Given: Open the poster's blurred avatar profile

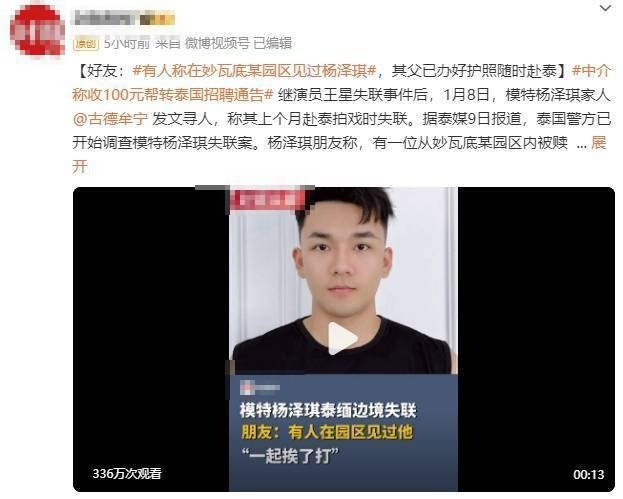Looking at the screenshot, I should (x=37, y=30).
